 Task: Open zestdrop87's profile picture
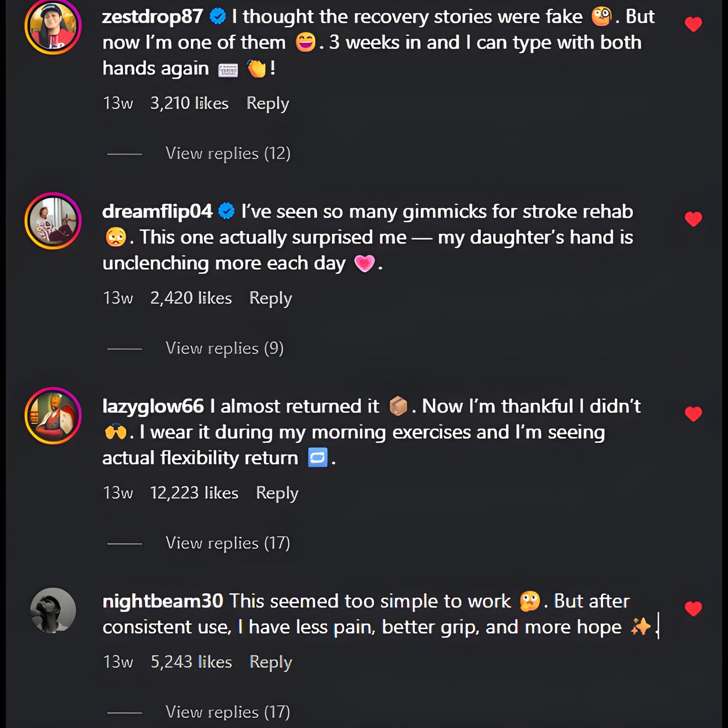[x=53, y=27]
